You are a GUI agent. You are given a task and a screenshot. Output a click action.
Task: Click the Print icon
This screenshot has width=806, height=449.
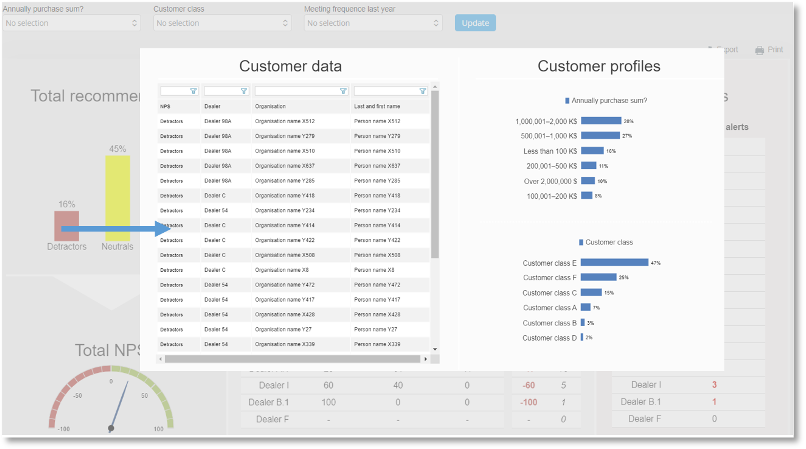tap(759, 50)
